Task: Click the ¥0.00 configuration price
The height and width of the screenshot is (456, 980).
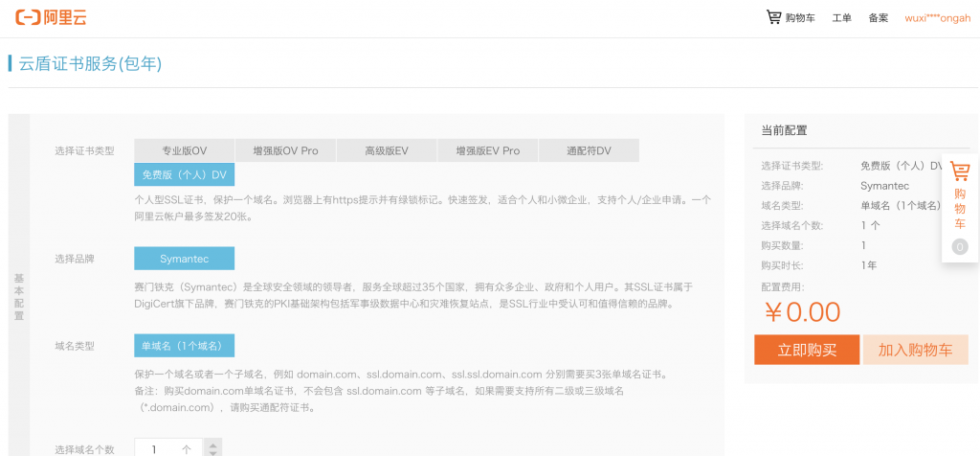Action: [803, 311]
